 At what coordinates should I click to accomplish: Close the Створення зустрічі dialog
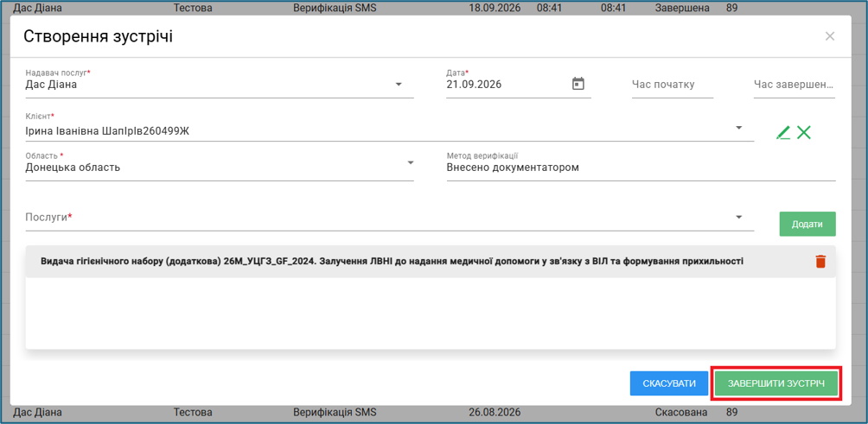[x=830, y=36]
